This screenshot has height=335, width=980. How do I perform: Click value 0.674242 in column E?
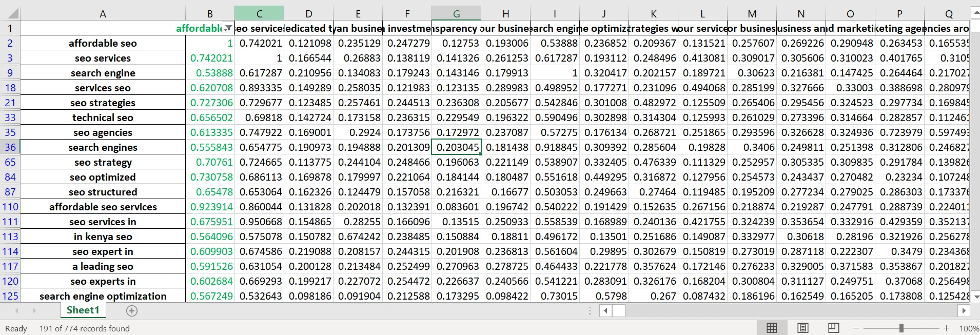358,237
